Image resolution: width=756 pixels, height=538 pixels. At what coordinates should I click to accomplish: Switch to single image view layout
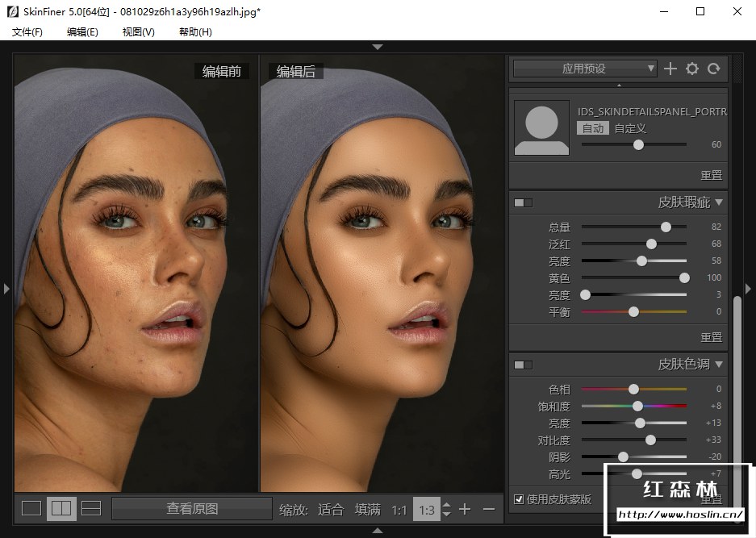tap(31, 508)
